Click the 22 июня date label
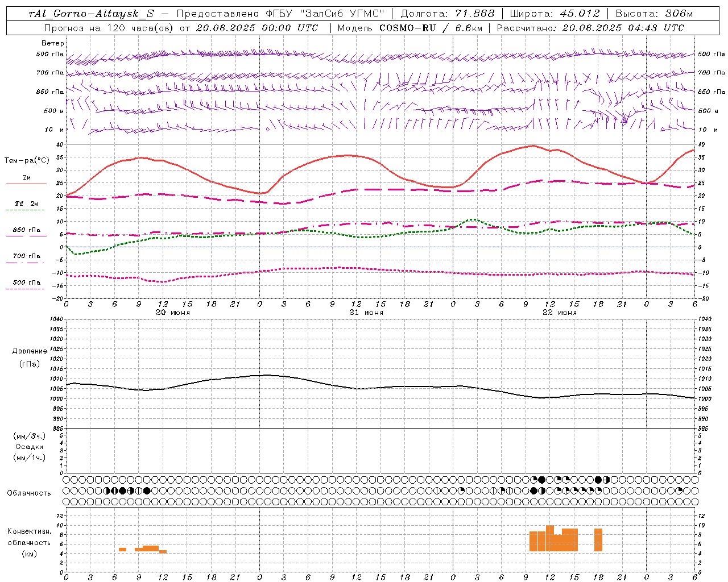Viewport: 728px width, 582px height. [560, 313]
